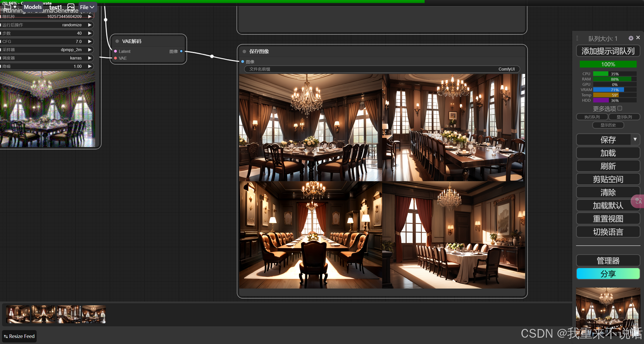Click the queue panel drag handle dots
Image resolution: width=644 pixels, height=344 pixels.
[577, 38]
